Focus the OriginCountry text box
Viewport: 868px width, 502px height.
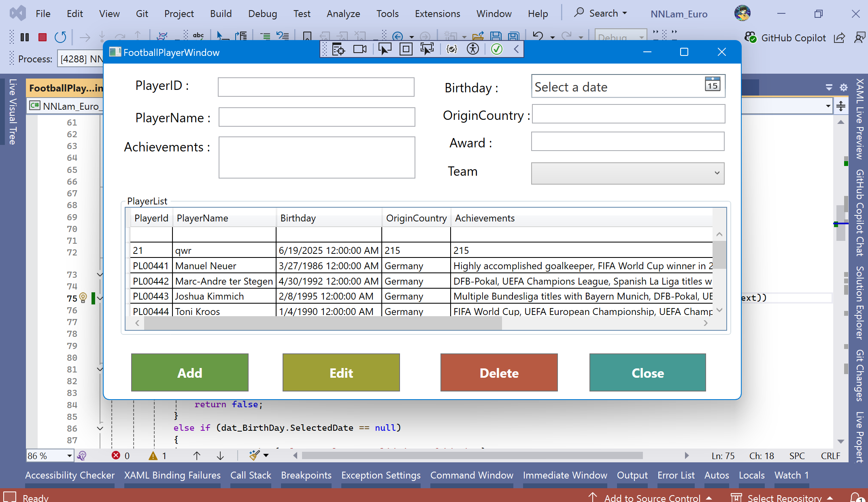628,114
